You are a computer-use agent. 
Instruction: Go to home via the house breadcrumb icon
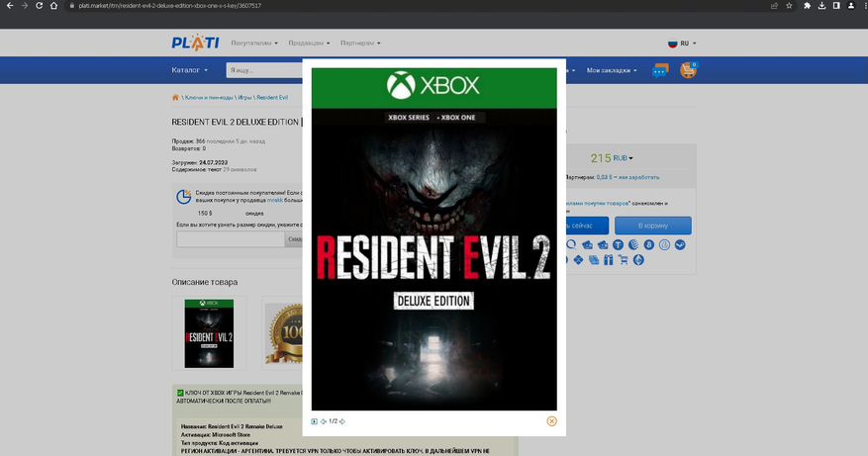[175, 97]
